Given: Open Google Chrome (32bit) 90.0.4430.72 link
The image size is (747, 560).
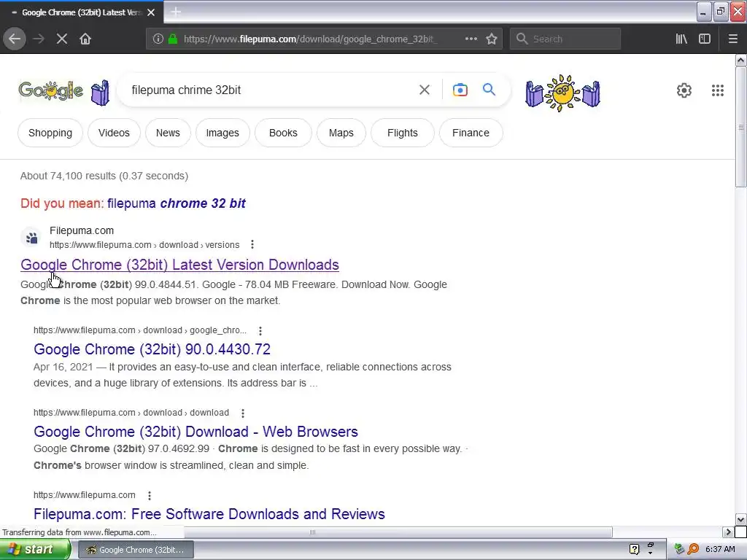Looking at the screenshot, I should (152, 349).
